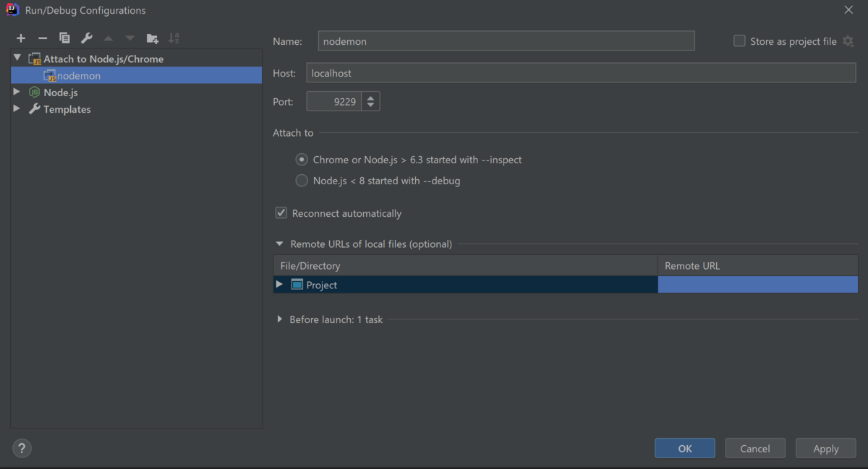This screenshot has width=868, height=469.
Task: Copy the selected configuration
Action: click(x=64, y=38)
